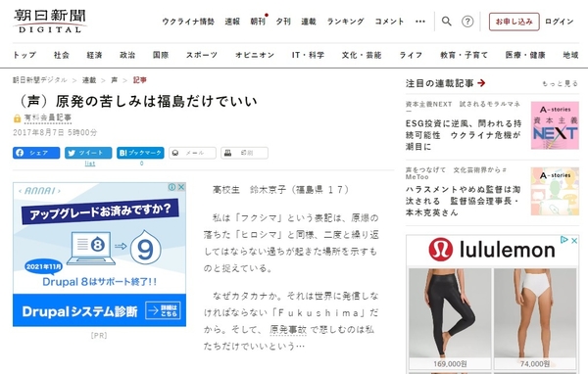Screen dimensions: 588x374
Task: Click black leggings product priced 169,000원
Action: coord(450,319)
